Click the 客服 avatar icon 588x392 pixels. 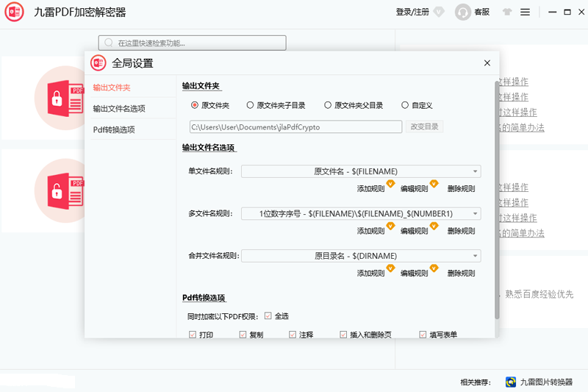click(x=463, y=12)
